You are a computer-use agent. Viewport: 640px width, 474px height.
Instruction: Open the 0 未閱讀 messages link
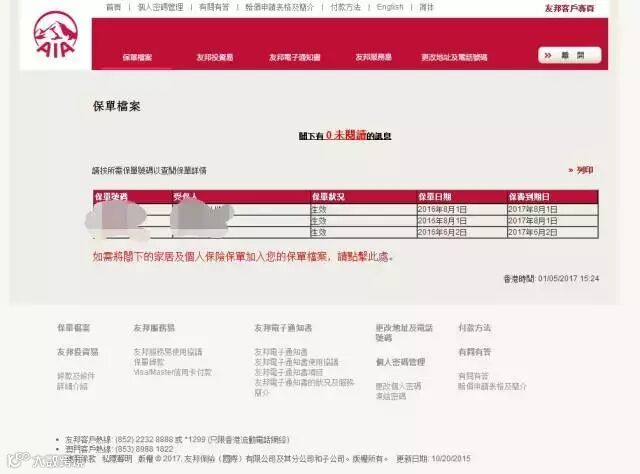click(346, 135)
